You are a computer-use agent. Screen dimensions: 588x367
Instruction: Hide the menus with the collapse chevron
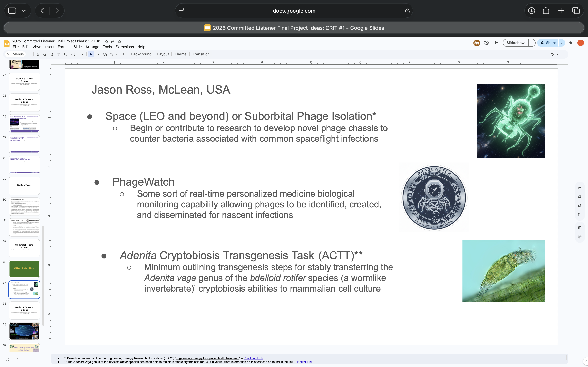pos(562,54)
